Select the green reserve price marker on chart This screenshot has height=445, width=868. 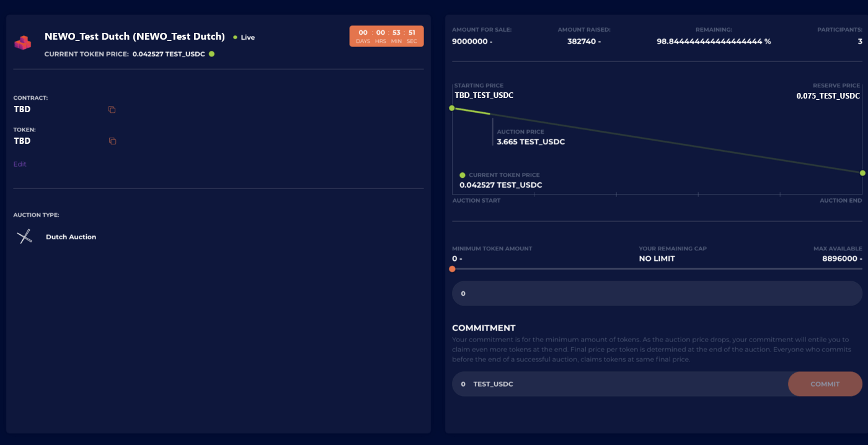(862, 174)
